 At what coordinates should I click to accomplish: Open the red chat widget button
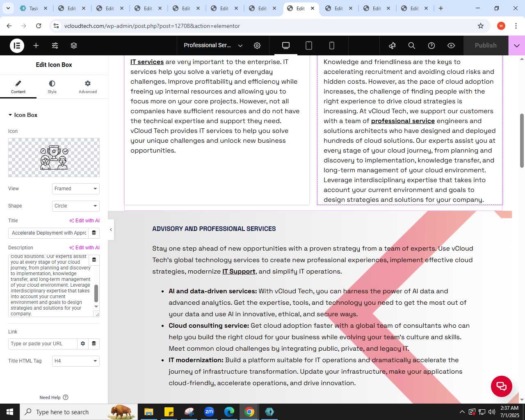pyautogui.click(x=502, y=386)
